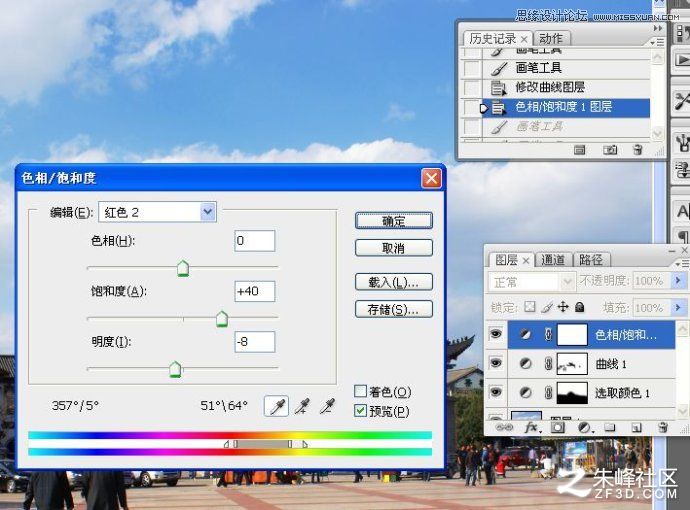Open the Actions play icon in dock

(682, 60)
